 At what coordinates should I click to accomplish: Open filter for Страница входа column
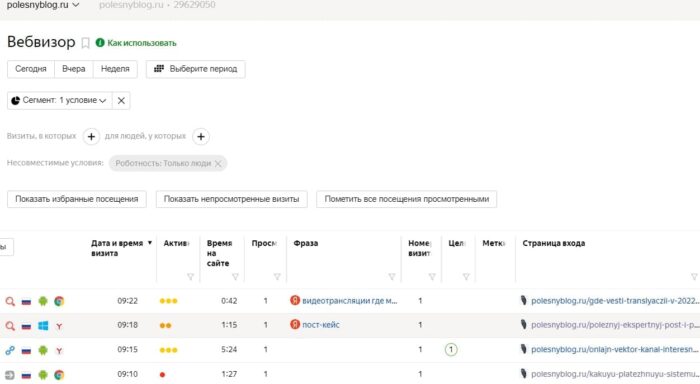(x=694, y=277)
